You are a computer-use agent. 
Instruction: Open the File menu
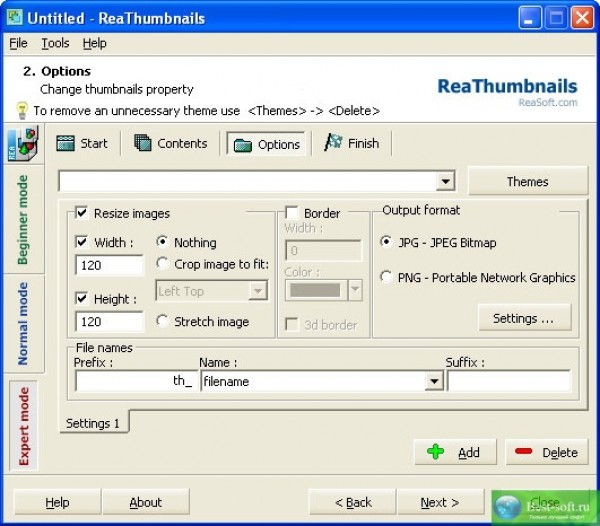click(18, 43)
